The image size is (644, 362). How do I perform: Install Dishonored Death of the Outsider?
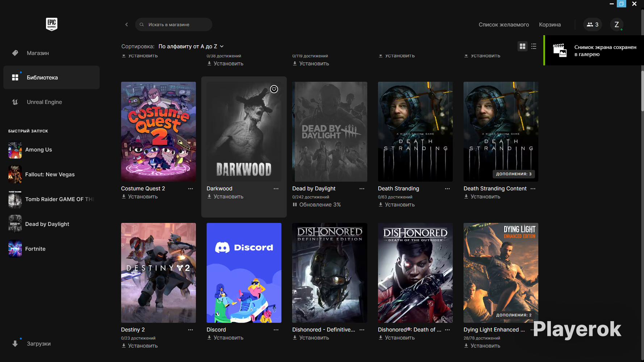click(396, 338)
